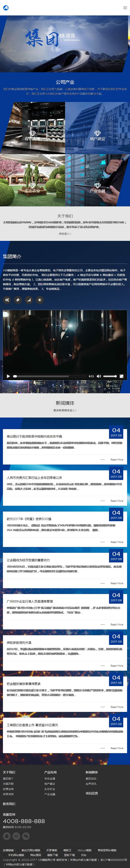130x868 pixels.
Task: Open friend link discuz模板
Action: (x=85, y=850)
